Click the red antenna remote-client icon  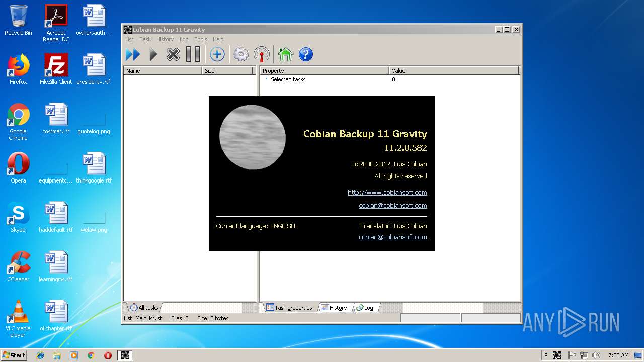tap(262, 54)
